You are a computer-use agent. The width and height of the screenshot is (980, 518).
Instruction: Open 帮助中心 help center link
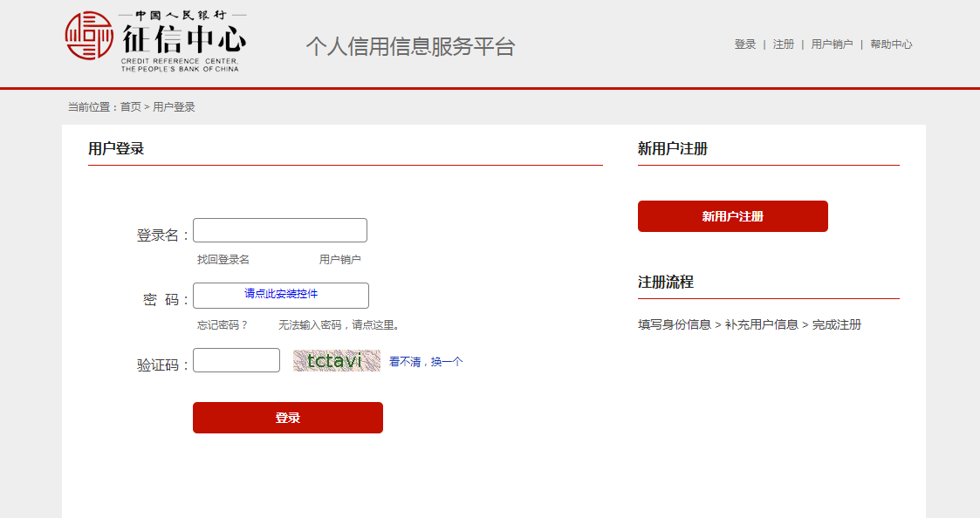coord(891,44)
